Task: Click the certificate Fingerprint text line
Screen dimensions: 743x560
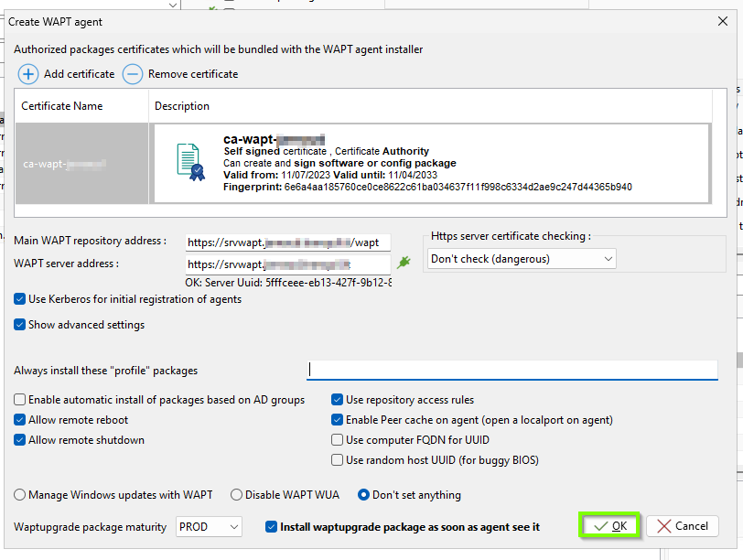Action: click(x=427, y=188)
